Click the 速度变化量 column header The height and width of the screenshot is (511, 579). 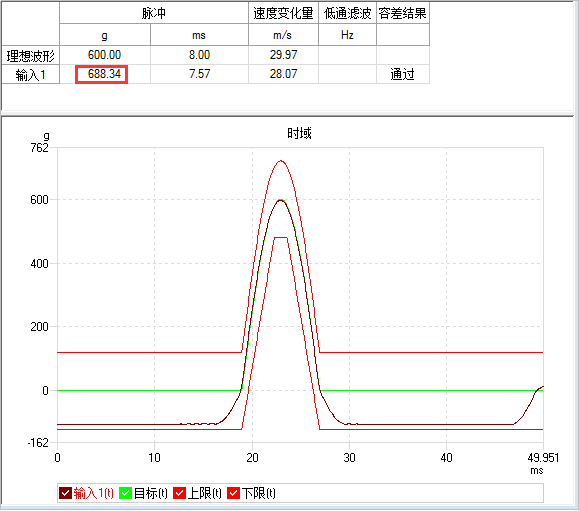[x=283, y=13]
